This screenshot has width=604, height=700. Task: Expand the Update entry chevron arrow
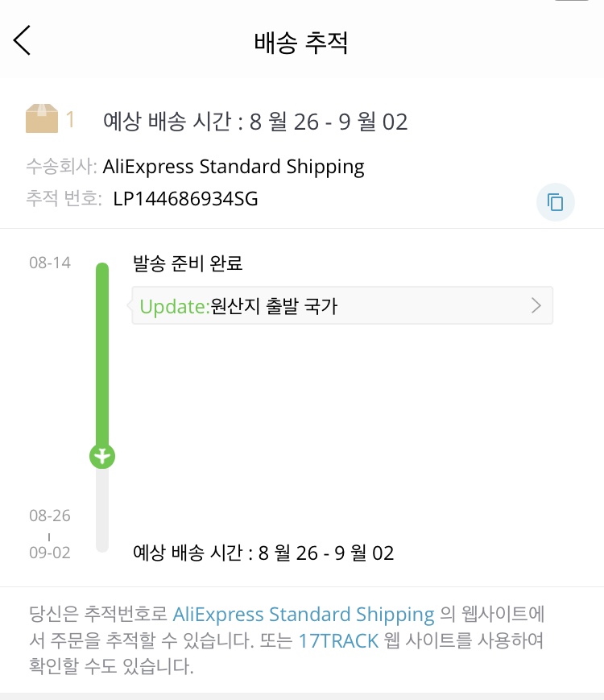point(536,305)
